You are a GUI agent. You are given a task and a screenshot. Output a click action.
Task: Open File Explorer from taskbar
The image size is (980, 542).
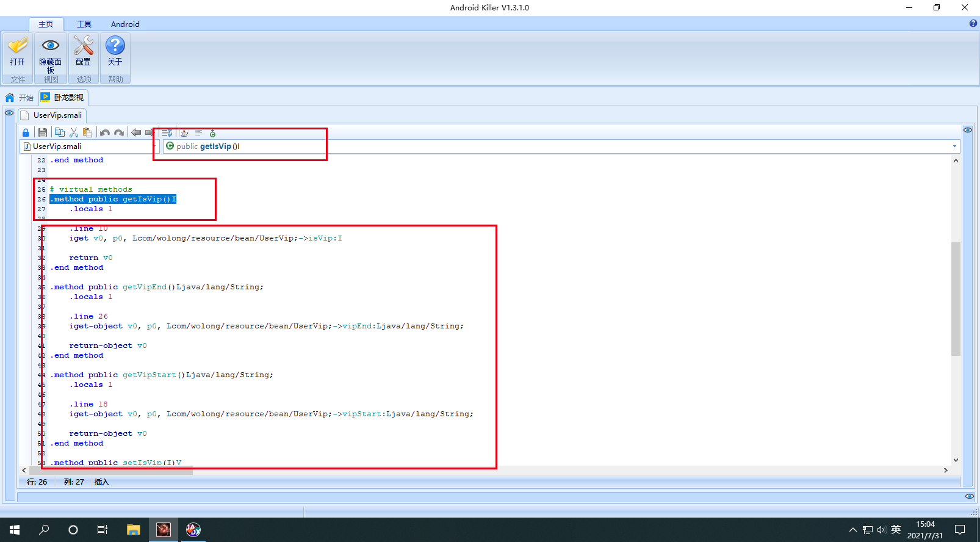[x=133, y=530]
